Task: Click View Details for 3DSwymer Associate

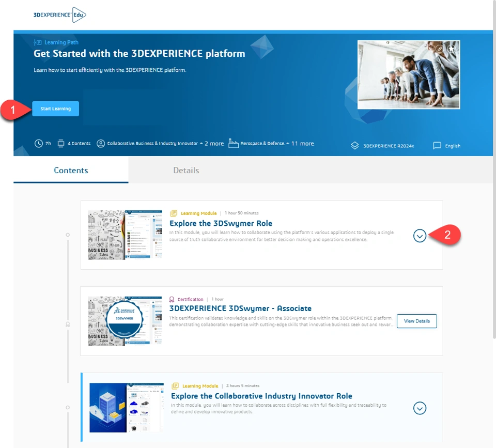Action: pos(417,321)
